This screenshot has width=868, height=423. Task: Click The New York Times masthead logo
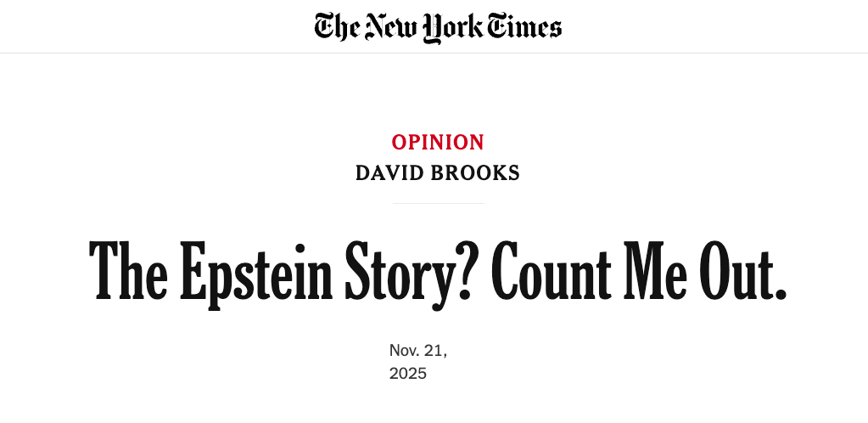(438, 27)
